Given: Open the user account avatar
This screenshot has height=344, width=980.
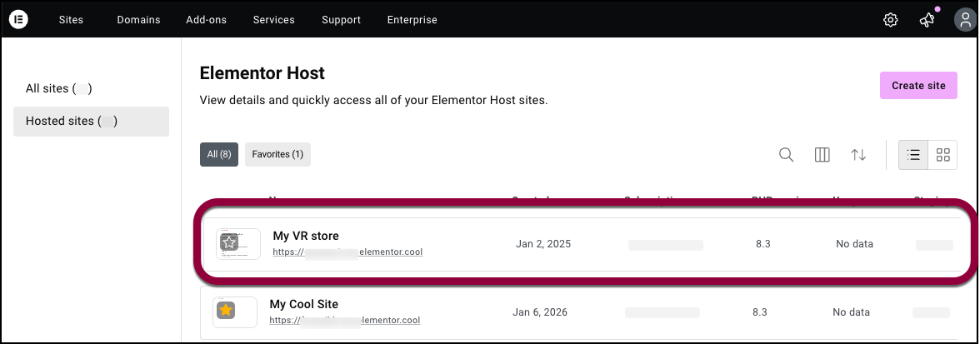Looking at the screenshot, I should 965,19.
